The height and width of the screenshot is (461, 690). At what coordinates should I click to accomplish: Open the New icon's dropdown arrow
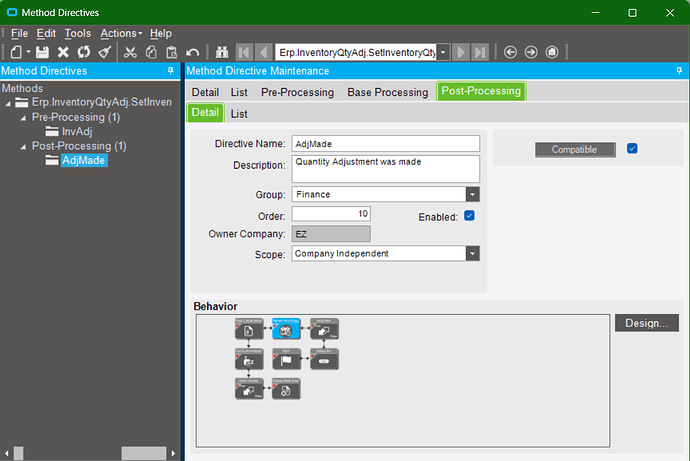pos(28,52)
